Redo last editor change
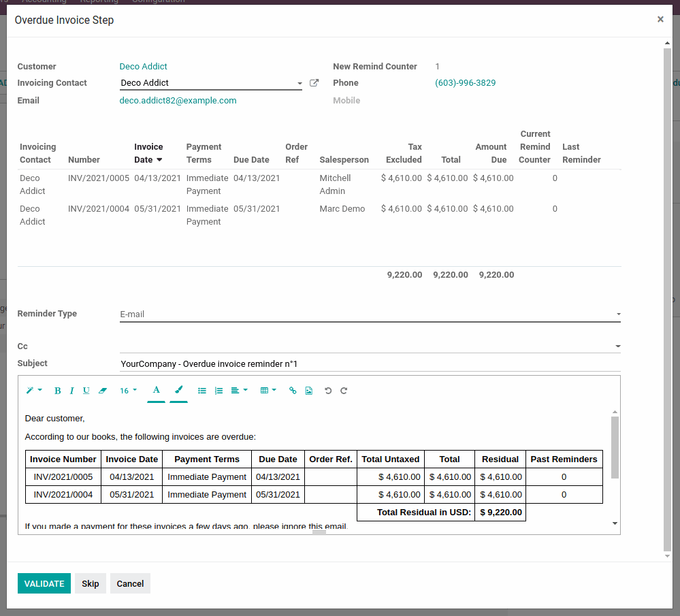The height and width of the screenshot is (616, 680). point(344,391)
